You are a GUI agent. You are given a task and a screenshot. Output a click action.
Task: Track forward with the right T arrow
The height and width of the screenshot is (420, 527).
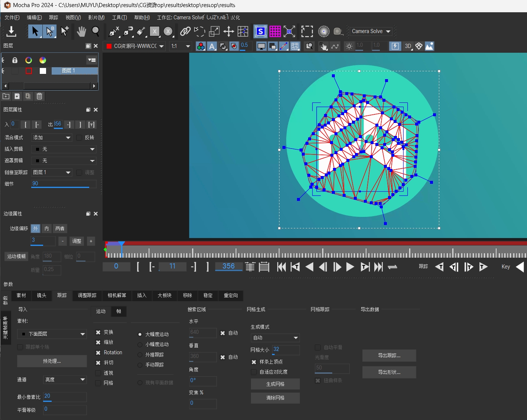[483, 267]
